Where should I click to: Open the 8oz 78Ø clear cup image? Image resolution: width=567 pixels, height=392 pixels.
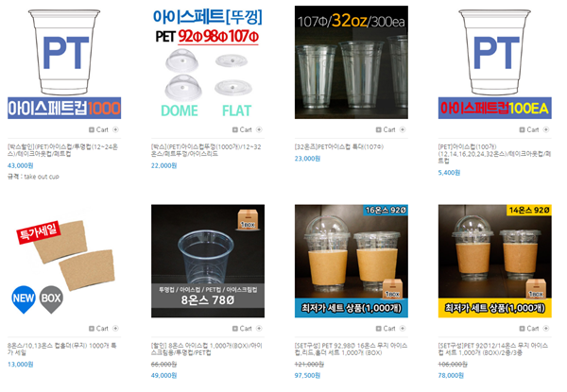tap(208, 261)
